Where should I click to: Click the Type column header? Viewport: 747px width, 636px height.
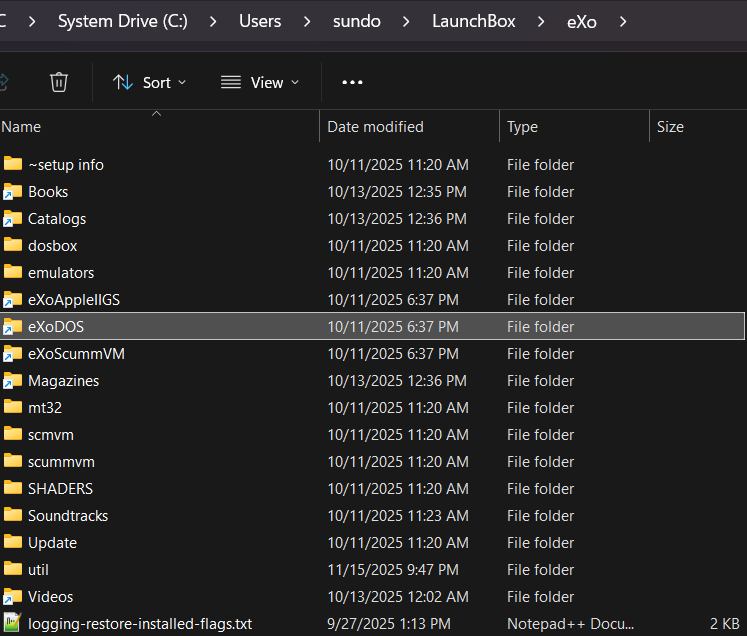click(522, 127)
